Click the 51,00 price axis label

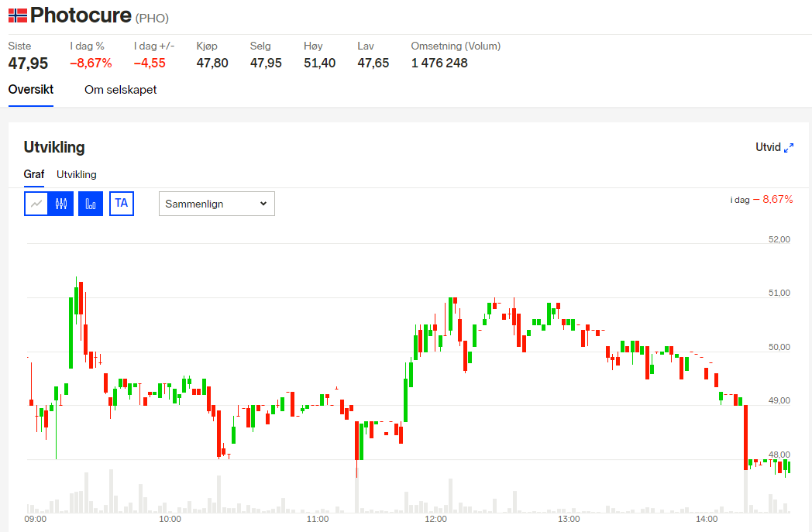click(x=779, y=293)
